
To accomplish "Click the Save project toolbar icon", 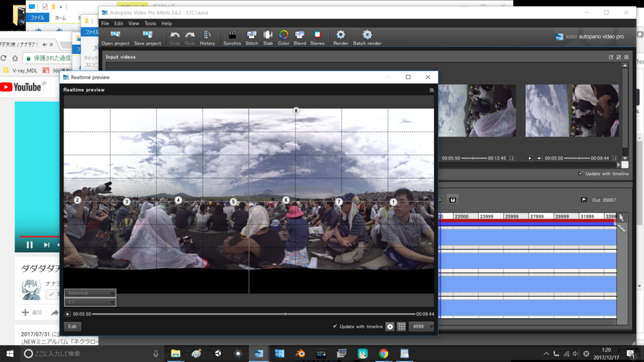I will pyautogui.click(x=147, y=35).
